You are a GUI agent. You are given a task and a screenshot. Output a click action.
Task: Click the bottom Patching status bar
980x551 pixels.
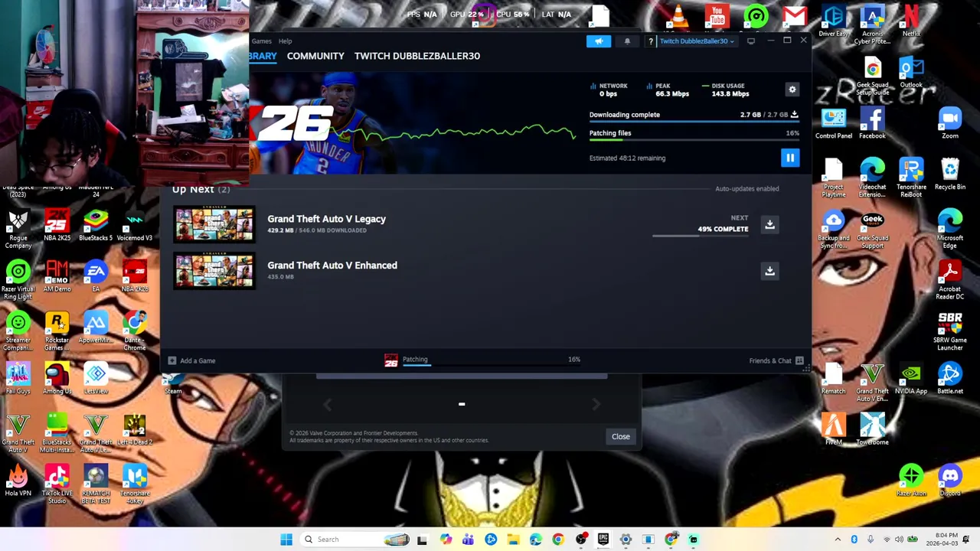pyautogui.click(x=482, y=360)
